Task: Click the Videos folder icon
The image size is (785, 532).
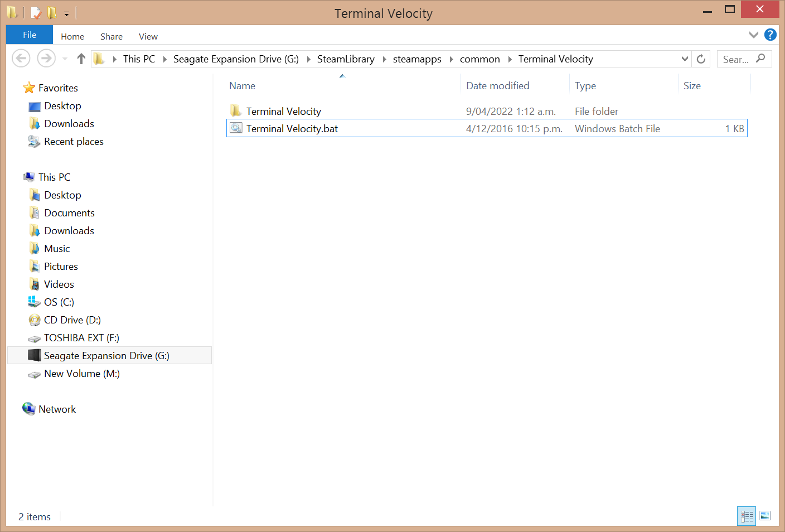Action: point(35,284)
